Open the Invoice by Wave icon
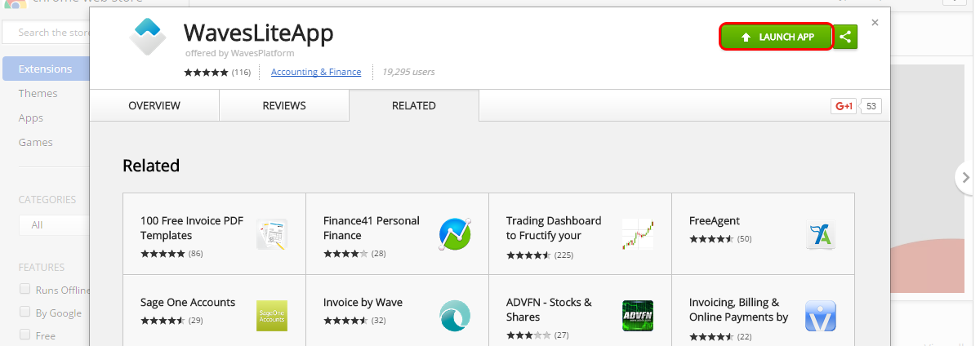The width and height of the screenshot is (980, 346). coord(455,316)
